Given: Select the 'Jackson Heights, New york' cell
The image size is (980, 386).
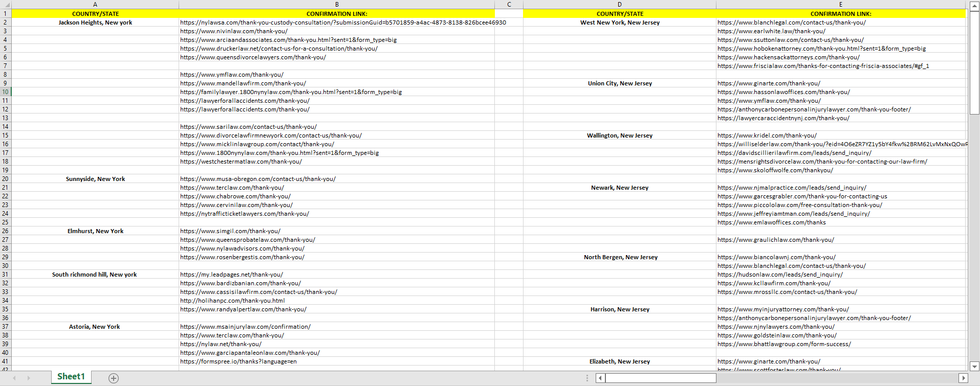Looking at the screenshot, I should point(95,22).
